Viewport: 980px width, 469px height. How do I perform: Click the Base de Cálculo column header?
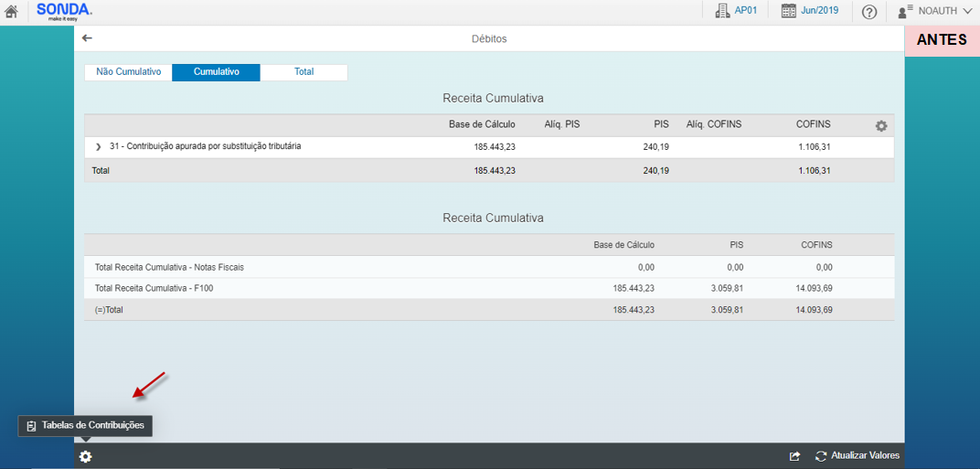pos(482,124)
